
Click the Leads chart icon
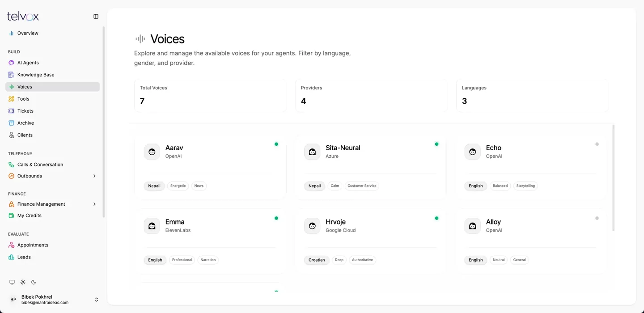12,257
